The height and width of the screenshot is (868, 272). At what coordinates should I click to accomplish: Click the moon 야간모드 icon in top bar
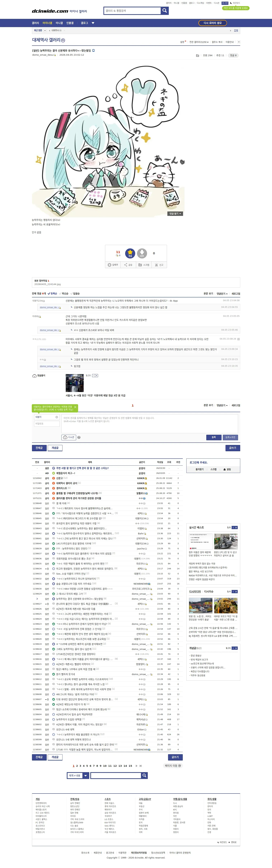tap(231, 3)
